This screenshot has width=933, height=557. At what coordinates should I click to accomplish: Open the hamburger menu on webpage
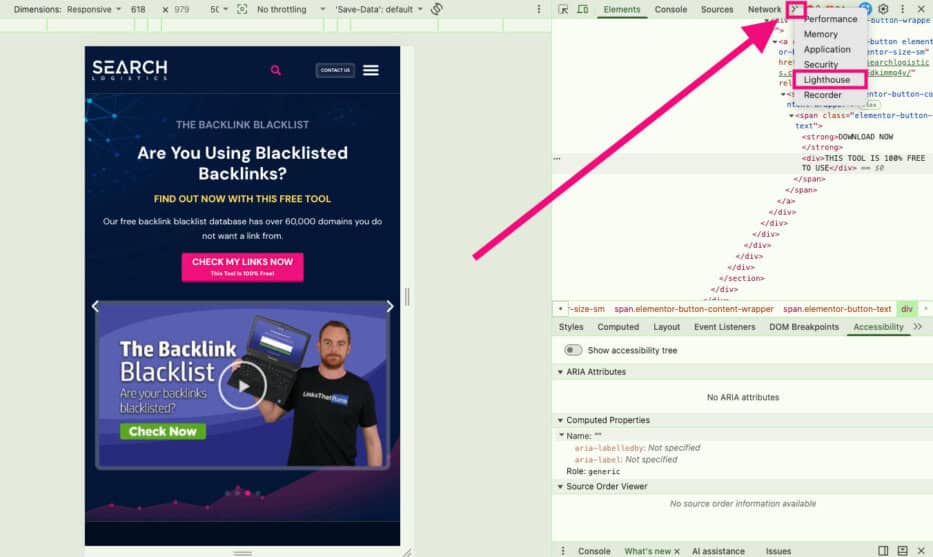(371, 70)
